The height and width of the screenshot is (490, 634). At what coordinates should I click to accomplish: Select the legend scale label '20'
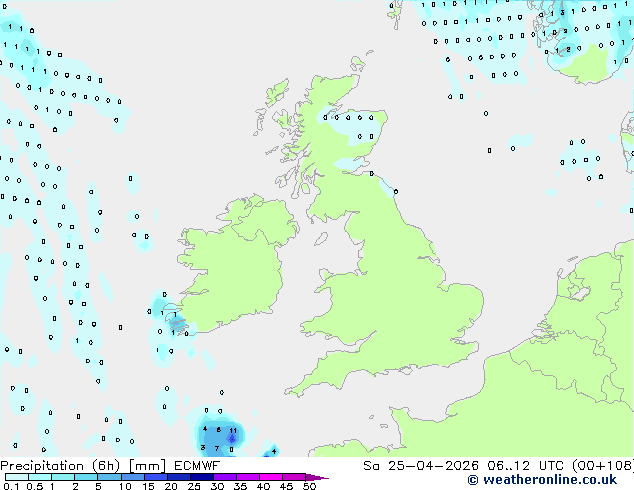click(x=171, y=486)
